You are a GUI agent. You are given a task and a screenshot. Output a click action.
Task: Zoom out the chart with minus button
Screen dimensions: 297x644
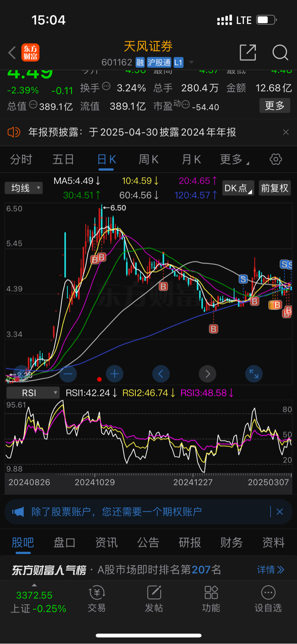click(68, 374)
